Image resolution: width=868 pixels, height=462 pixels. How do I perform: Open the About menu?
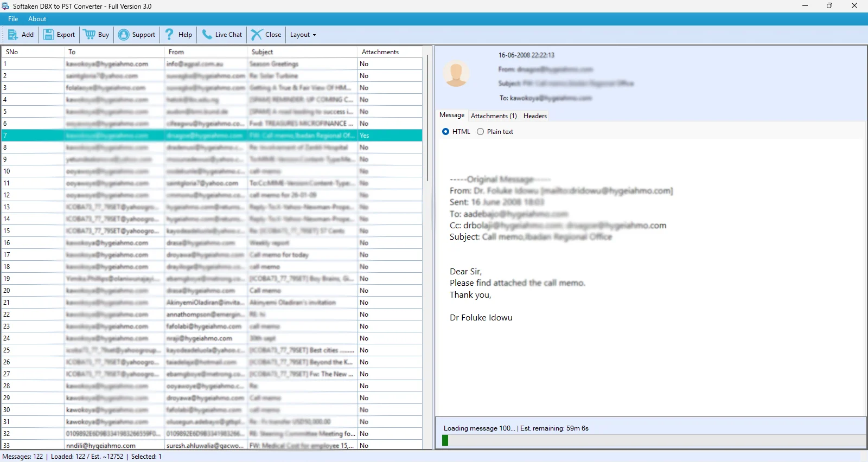(37, 19)
